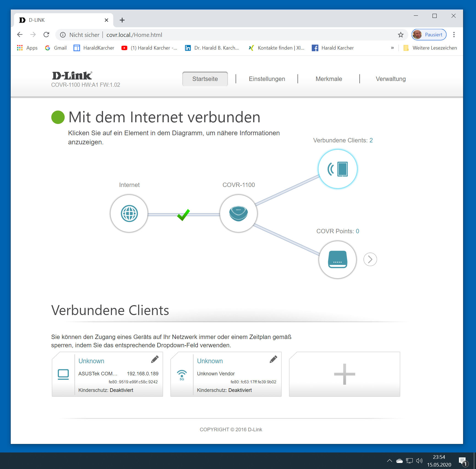Click the Internet label above globe
The height and width of the screenshot is (469, 476).
coord(129,185)
